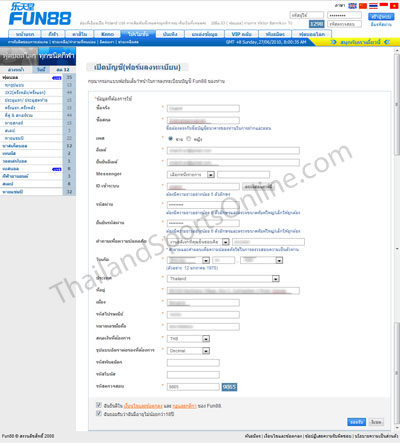Click the last name input field

203,120
